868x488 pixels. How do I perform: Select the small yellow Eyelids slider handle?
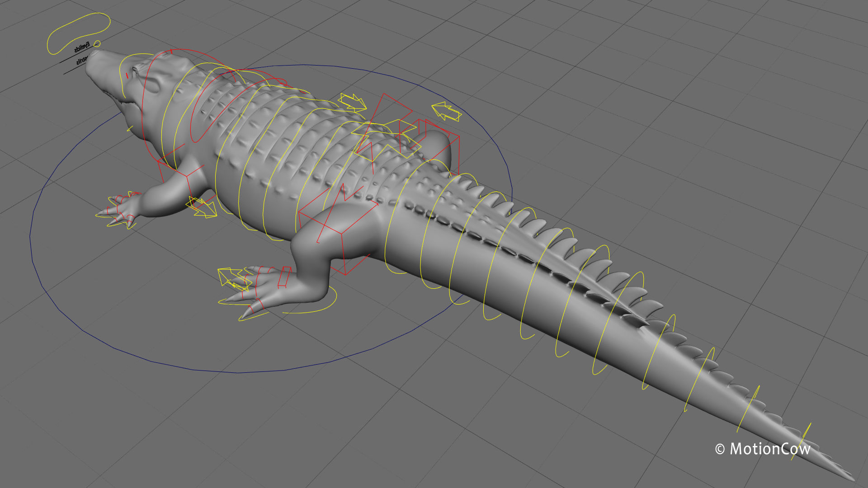click(97, 43)
